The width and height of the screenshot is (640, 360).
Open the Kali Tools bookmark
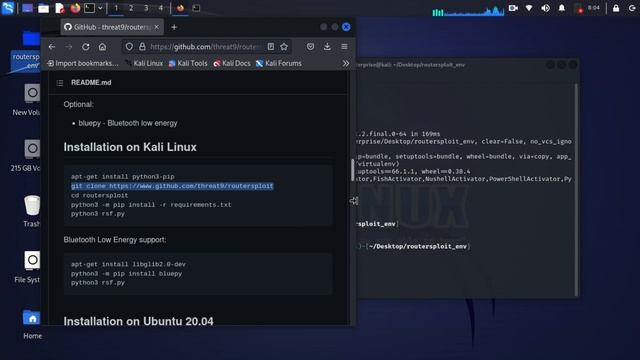[x=188, y=63]
